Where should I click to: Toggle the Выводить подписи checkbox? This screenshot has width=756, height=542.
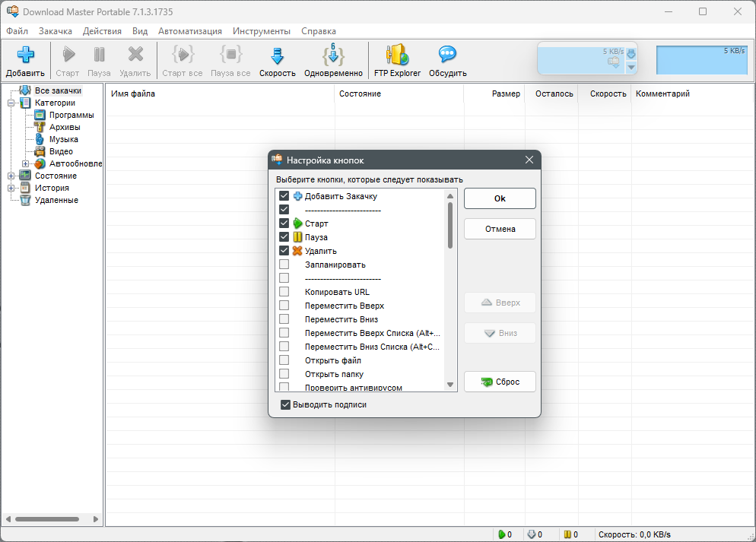click(285, 404)
